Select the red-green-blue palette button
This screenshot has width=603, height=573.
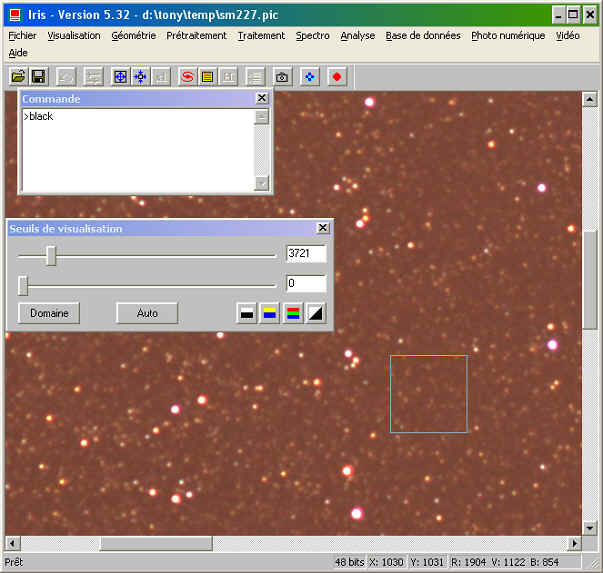292,314
